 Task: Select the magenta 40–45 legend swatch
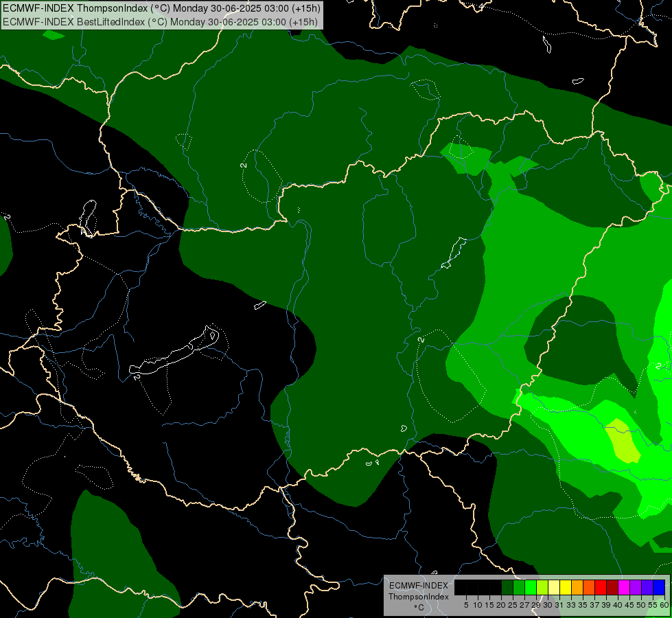click(624, 587)
